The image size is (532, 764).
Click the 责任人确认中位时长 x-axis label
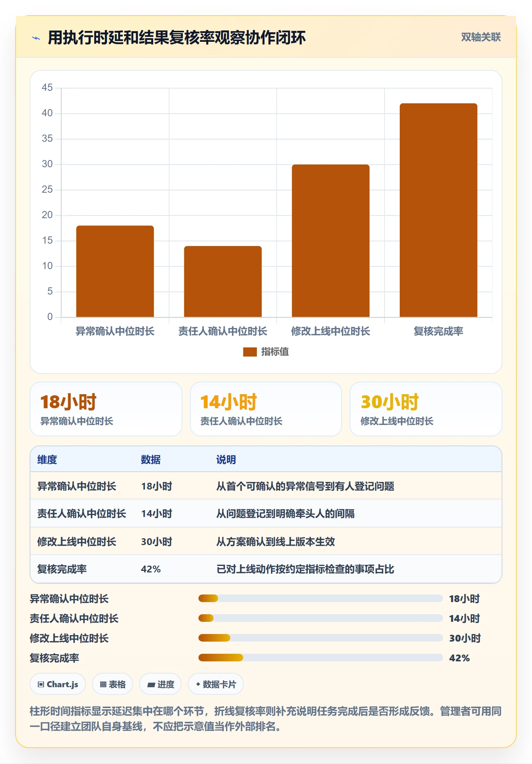pos(223,331)
